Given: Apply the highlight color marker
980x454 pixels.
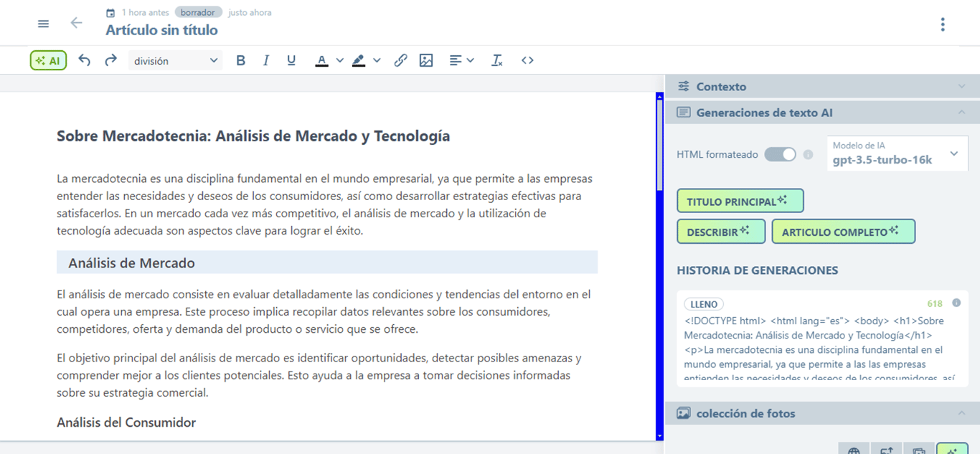Looking at the screenshot, I should [359, 61].
